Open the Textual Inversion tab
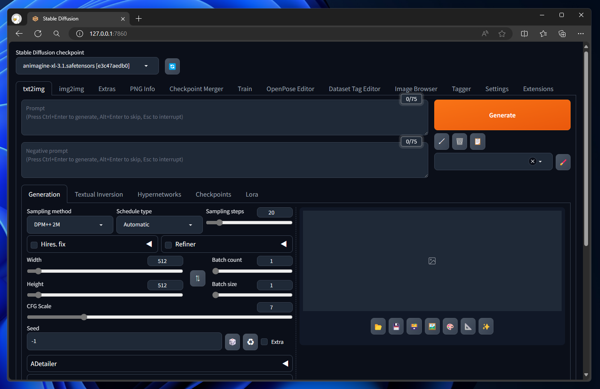This screenshot has height=389, width=600. [99, 194]
